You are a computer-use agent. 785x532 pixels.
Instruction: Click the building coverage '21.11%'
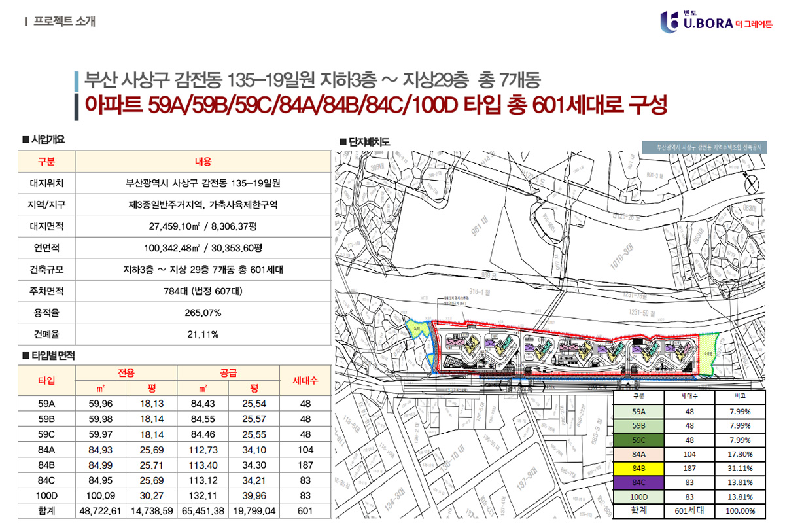click(x=203, y=334)
